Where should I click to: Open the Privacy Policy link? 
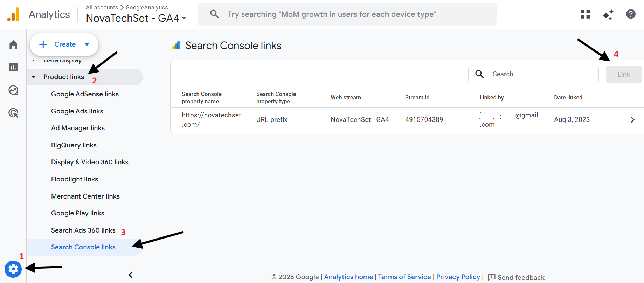458,277
